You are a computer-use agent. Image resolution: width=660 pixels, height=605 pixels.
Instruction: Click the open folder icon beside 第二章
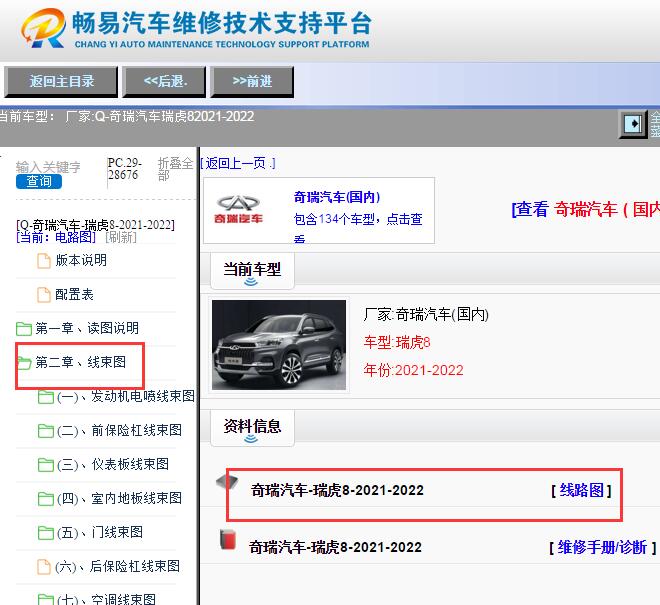pyautogui.click(x=24, y=362)
